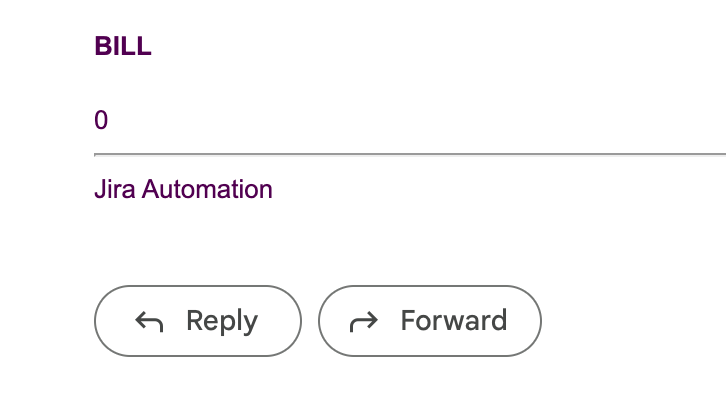Reply to this email

(198, 321)
